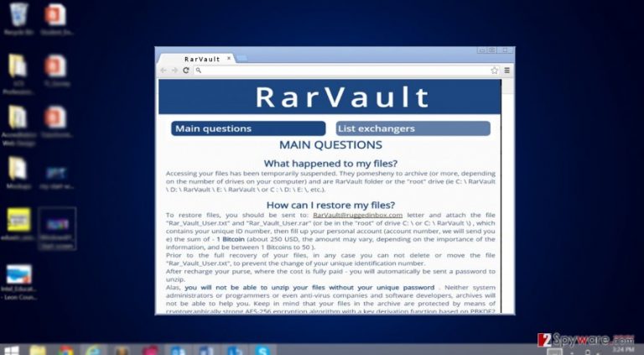Select the PowerPoint file beside Accreditation folder
The height and width of the screenshot is (355, 644).
point(56,121)
